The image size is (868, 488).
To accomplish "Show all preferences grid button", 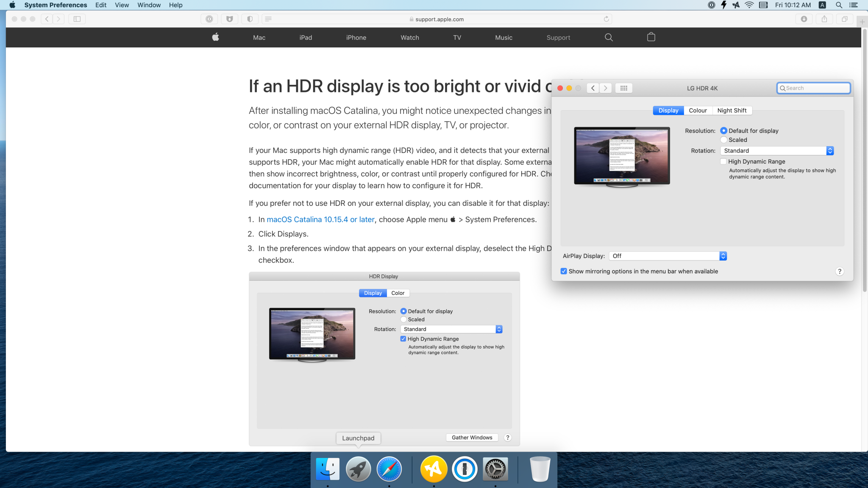I will 624,88.
